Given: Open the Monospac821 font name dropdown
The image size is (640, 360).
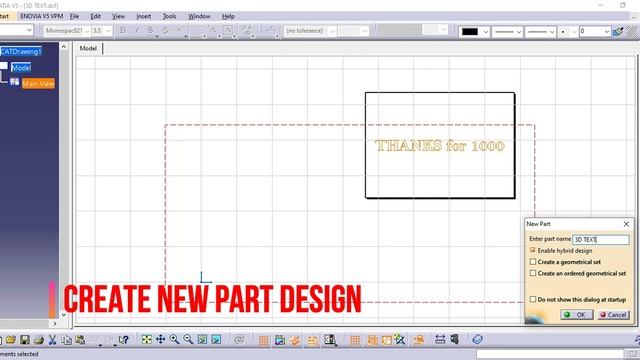Looking at the screenshot, I should 87,31.
